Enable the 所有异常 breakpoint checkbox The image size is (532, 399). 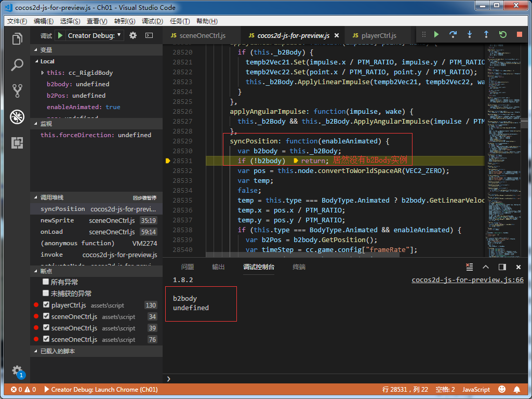point(46,282)
